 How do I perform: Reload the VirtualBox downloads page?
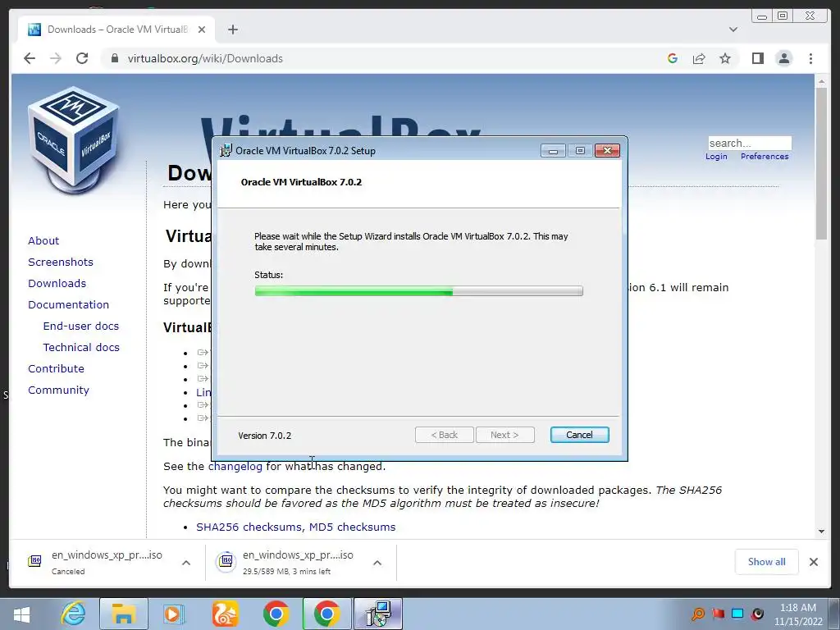[x=82, y=58]
